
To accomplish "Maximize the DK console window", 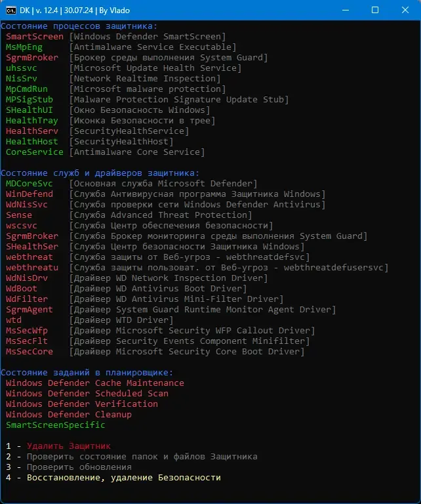I will (x=375, y=10).
